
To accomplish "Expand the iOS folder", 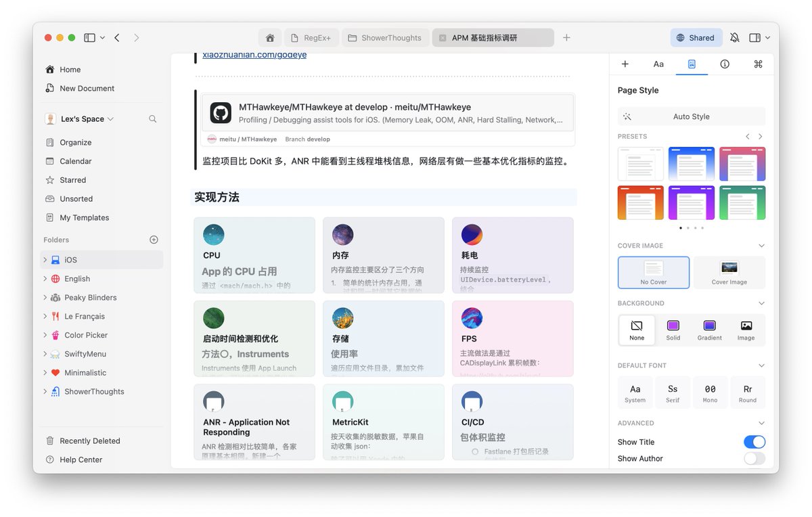I will pyautogui.click(x=45, y=260).
